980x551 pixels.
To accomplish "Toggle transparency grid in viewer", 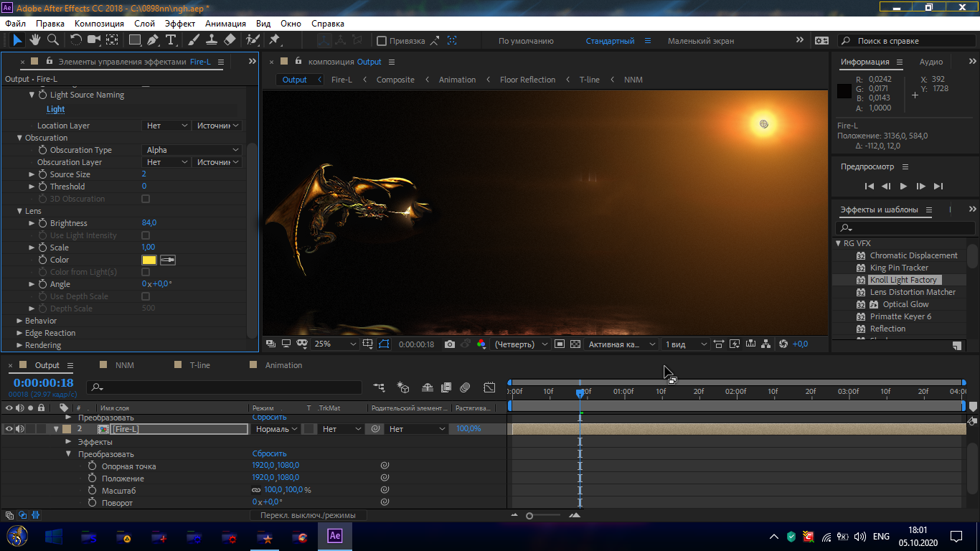I will click(575, 344).
